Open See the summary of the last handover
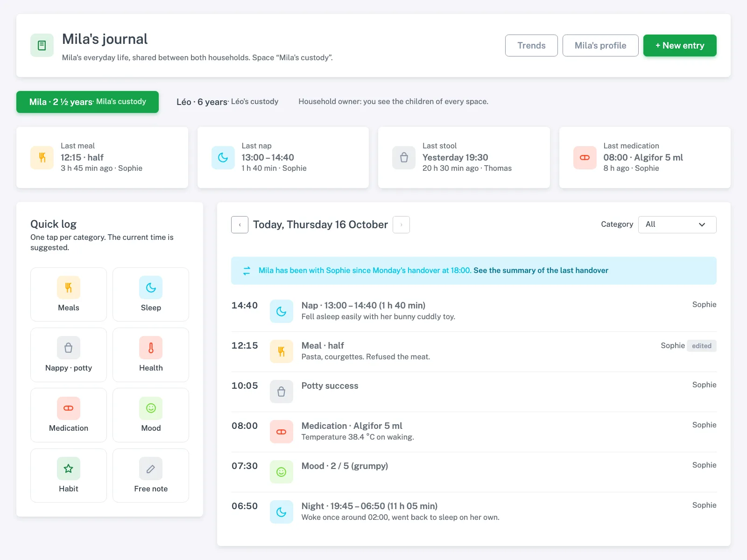Screen dimensions: 747x560 541,270
